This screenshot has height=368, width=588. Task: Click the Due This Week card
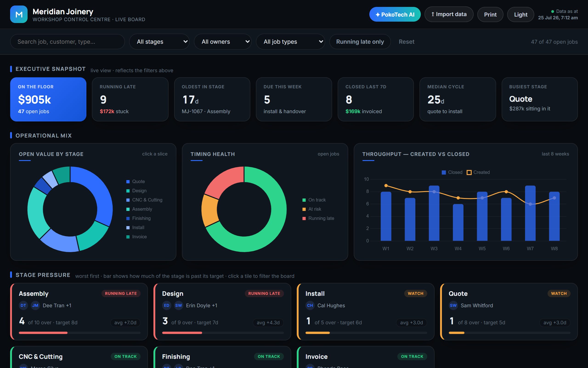click(294, 99)
